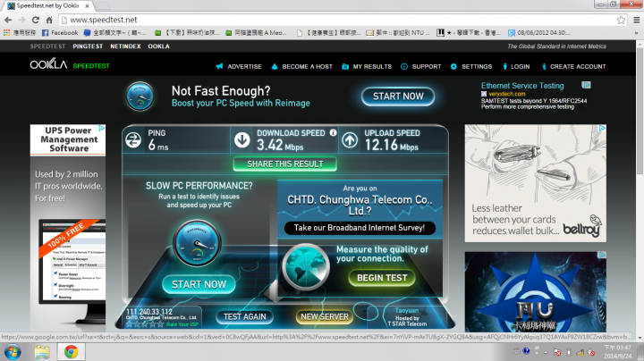The width and height of the screenshot is (644, 361).
Task: Click Take our Broadband Internet Survey button
Action: pos(360,228)
